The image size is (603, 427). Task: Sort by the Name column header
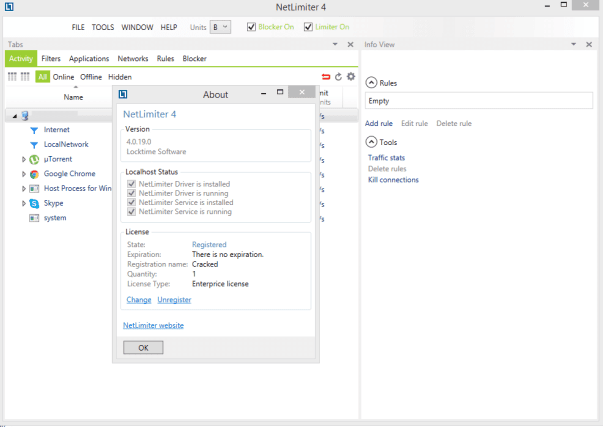click(73, 97)
